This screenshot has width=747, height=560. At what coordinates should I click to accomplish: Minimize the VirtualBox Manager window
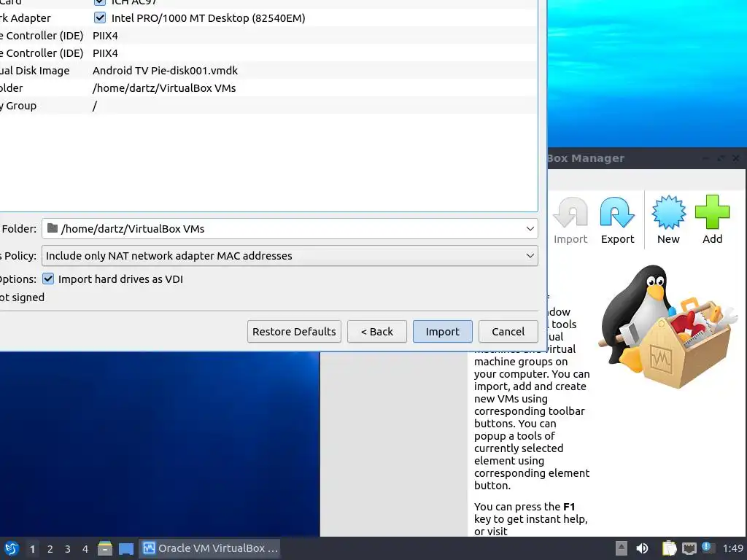coord(706,158)
